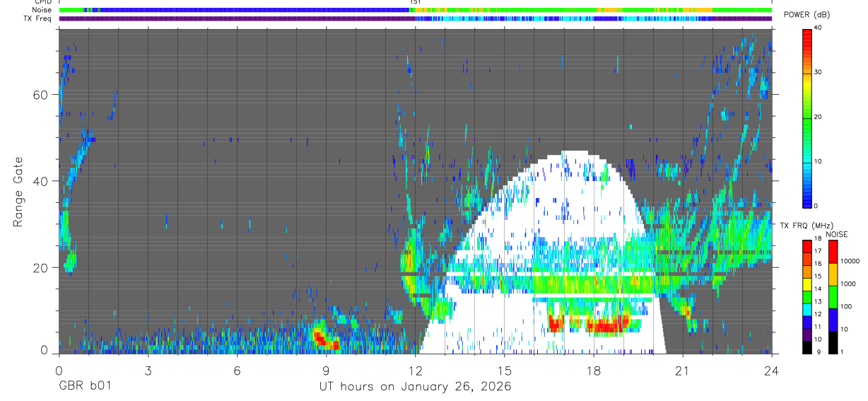Pick the blue 11-12 MHz frequency swatch
Image resolution: width=868 pixels, height=401 pixels.
click(x=807, y=322)
